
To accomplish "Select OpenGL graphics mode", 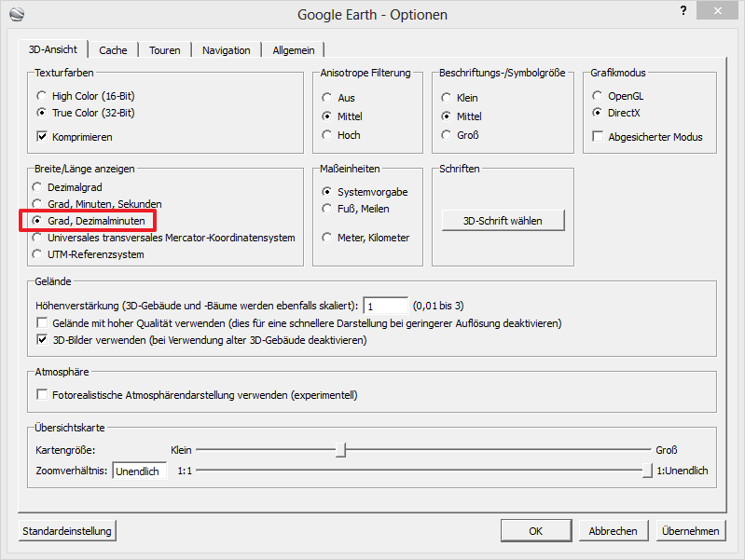I will [618, 96].
